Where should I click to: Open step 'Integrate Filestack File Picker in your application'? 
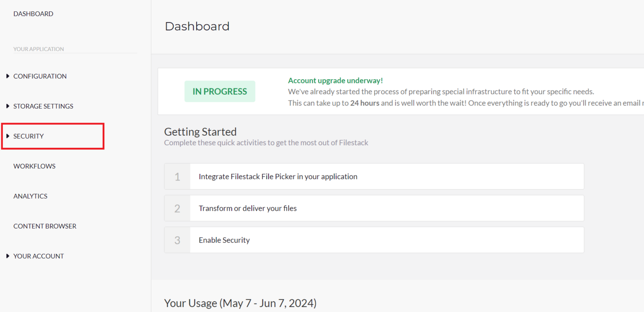pyautogui.click(x=278, y=176)
